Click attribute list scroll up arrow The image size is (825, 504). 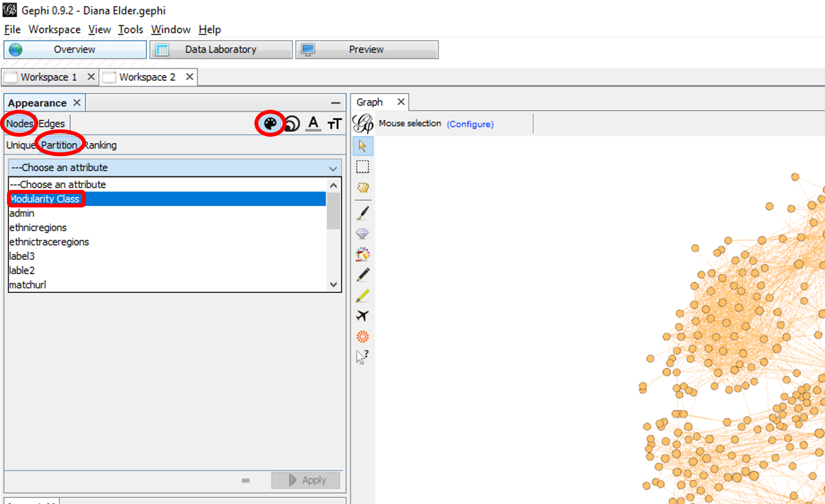click(333, 185)
